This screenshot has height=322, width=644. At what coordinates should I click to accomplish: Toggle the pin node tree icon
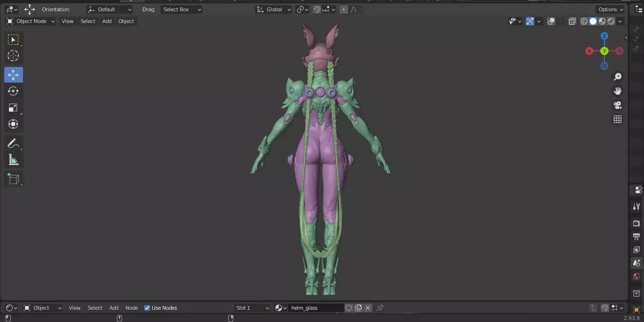coord(380,308)
